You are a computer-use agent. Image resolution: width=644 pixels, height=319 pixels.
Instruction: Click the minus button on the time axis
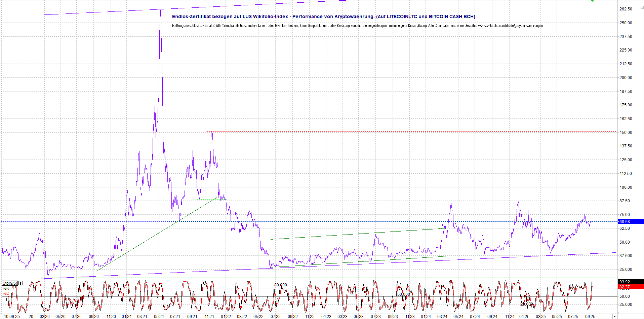(614, 317)
